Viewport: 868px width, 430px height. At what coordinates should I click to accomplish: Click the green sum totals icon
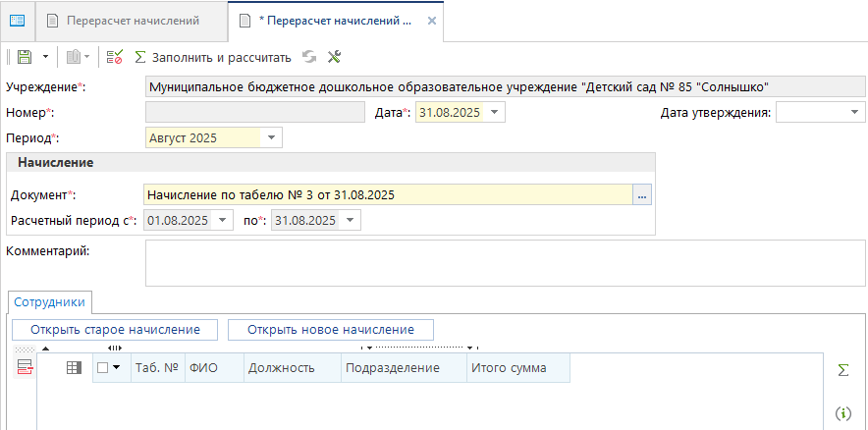[x=843, y=371]
